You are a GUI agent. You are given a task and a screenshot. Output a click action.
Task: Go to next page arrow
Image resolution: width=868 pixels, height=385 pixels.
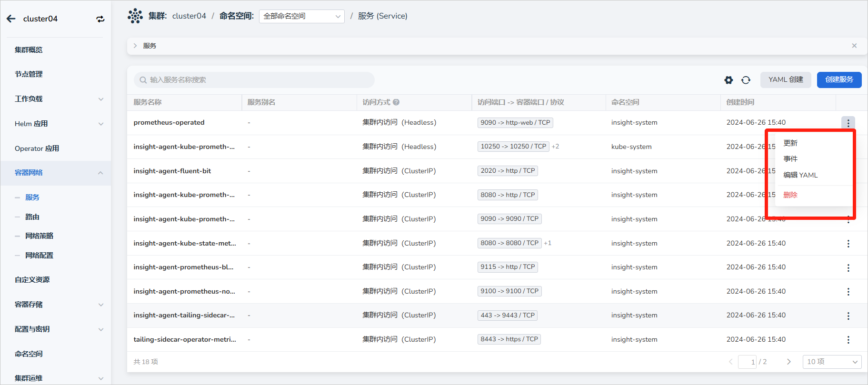pos(788,362)
